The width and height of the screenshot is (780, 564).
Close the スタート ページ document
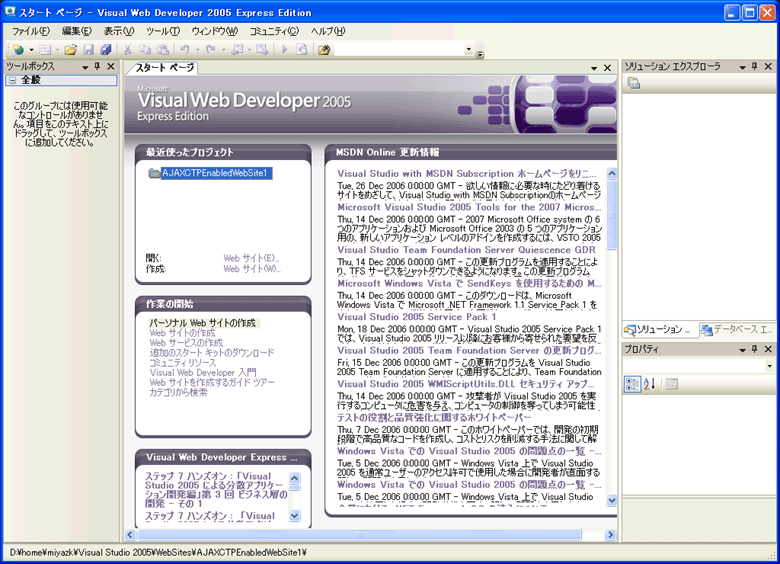click(607, 68)
